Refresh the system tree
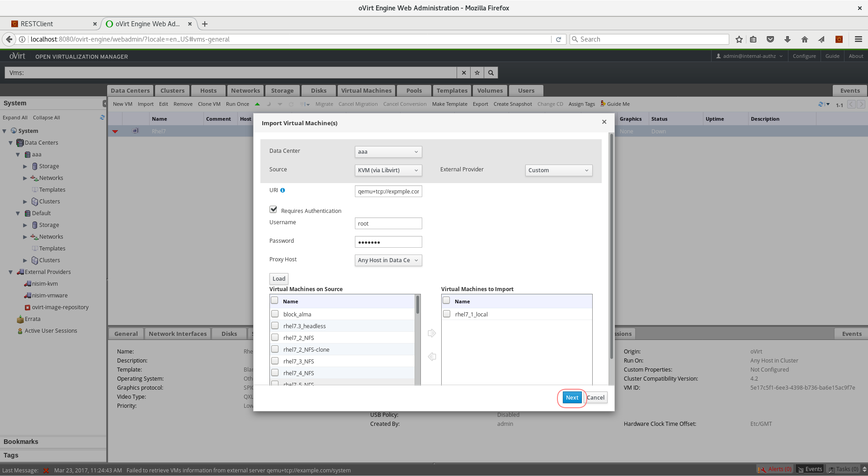This screenshot has width=868, height=476. coord(102,118)
